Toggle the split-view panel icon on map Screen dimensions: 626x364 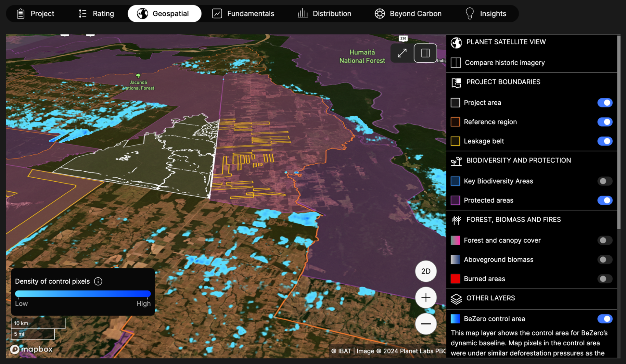tap(425, 53)
